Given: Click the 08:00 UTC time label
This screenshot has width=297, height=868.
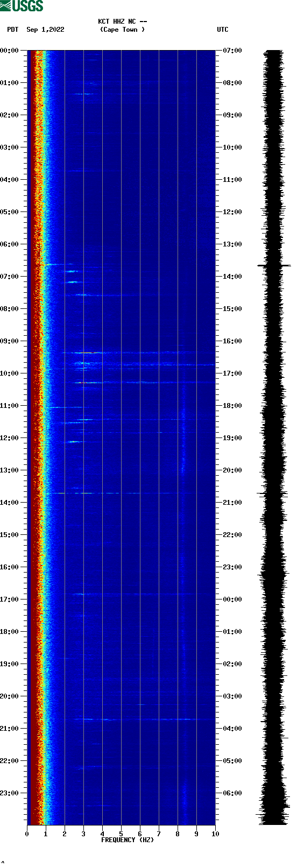Looking at the screenshot, I should click(x=232, y=83).
